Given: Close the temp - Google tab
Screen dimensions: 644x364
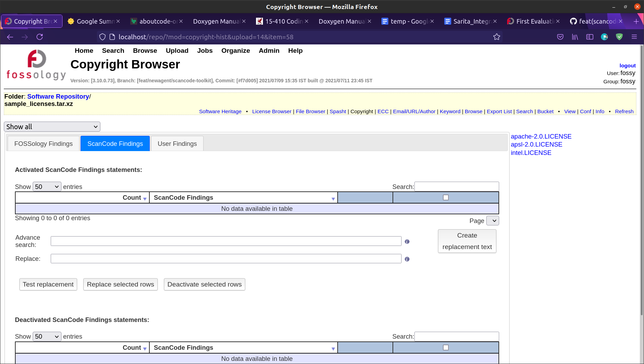Looking at the screenshot, I should [432, 21].
